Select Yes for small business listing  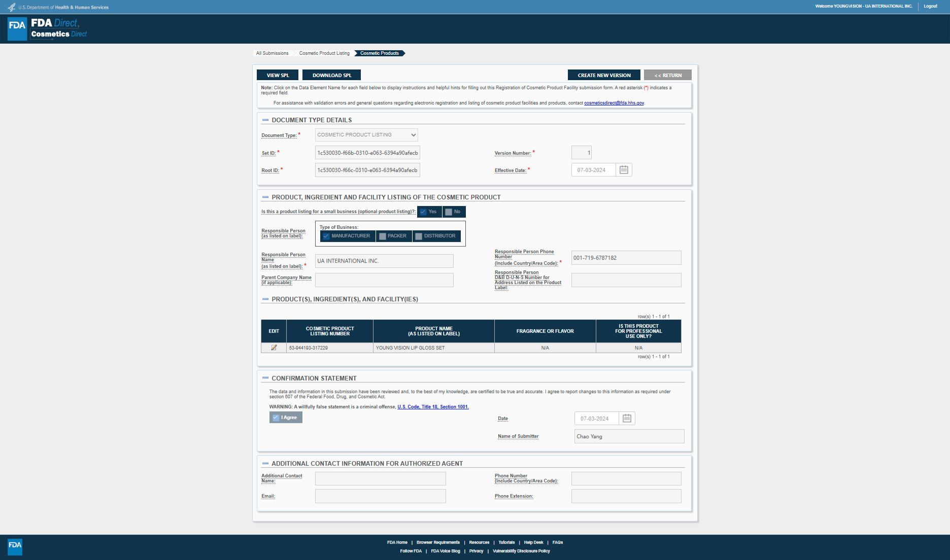[x=429, y=212]
